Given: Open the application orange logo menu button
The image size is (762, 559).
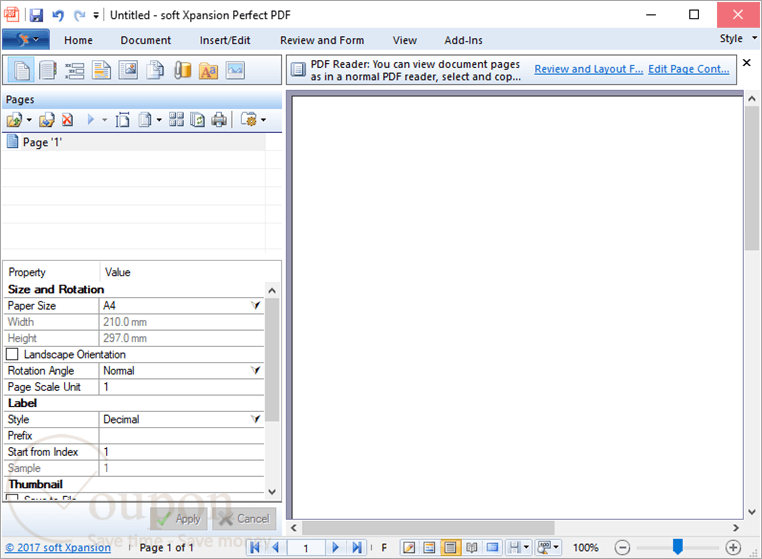Looking at the screenshot, I should [x=26, y=39].
